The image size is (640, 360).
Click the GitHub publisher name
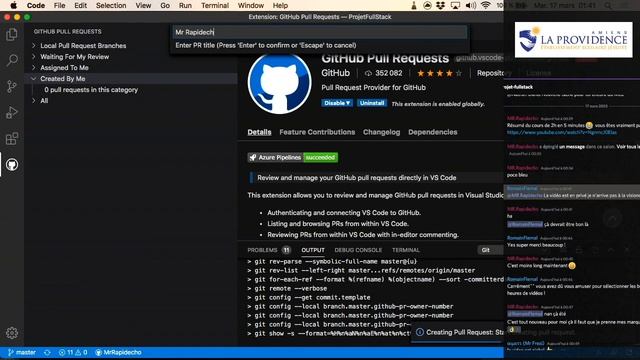336,73
